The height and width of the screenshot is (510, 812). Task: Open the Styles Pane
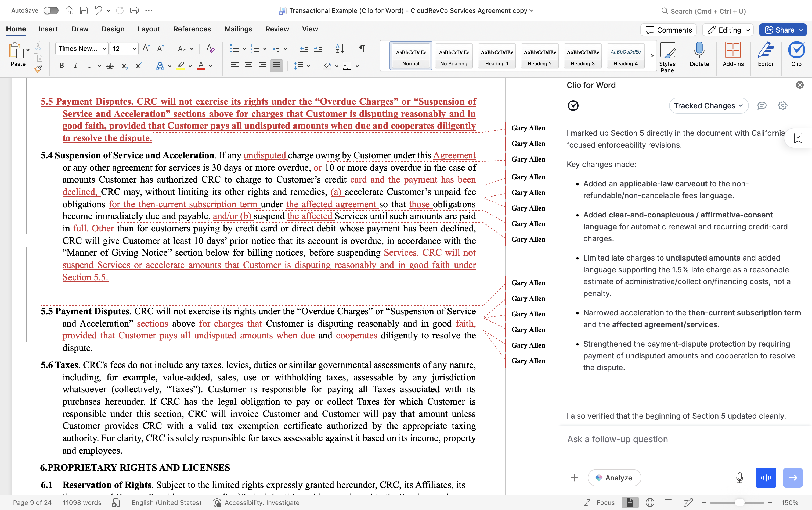[x=667, y=57]
